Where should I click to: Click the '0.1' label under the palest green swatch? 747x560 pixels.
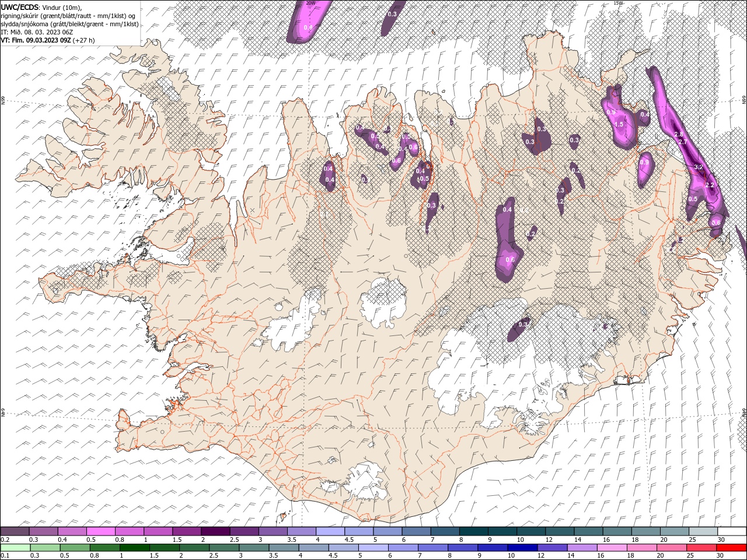[5, 555]
